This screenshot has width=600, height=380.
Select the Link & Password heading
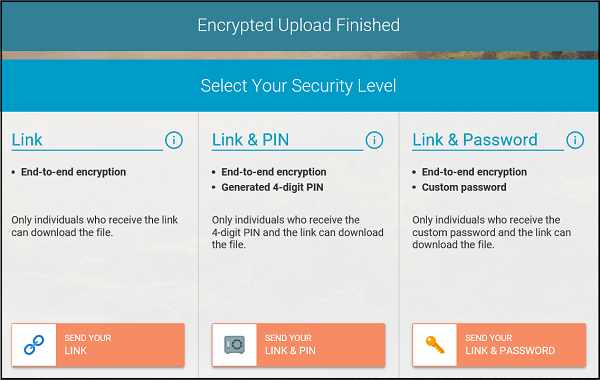475,140
